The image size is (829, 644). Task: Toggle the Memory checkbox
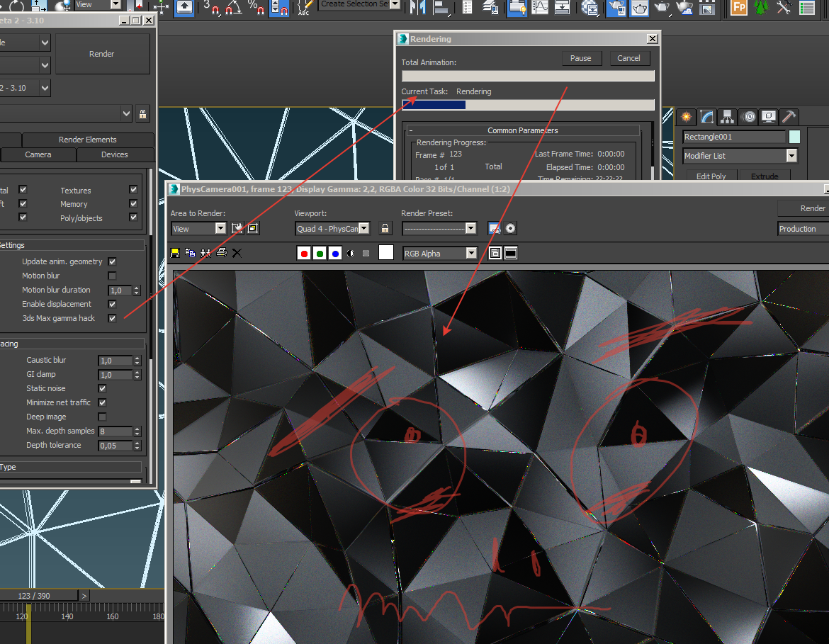[133, 203]
